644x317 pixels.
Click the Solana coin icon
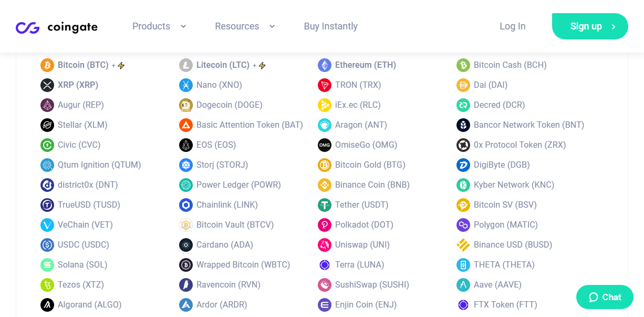(x=47, y=265)
